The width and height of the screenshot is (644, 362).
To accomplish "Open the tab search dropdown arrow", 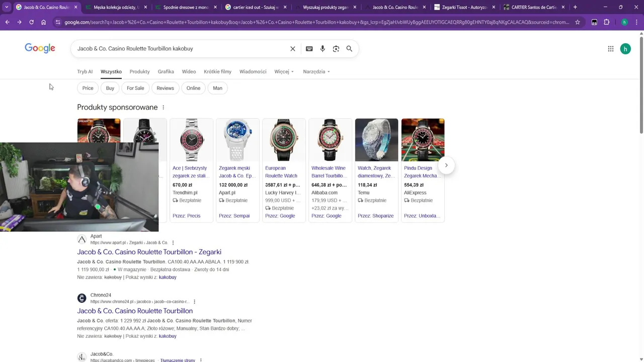I will pyautogui.click(x=7, y=7).
